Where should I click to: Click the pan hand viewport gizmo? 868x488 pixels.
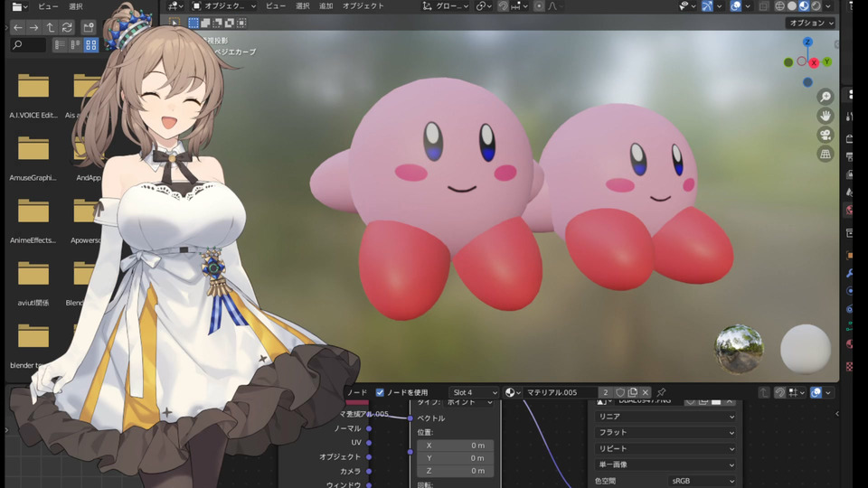point(825,116)
